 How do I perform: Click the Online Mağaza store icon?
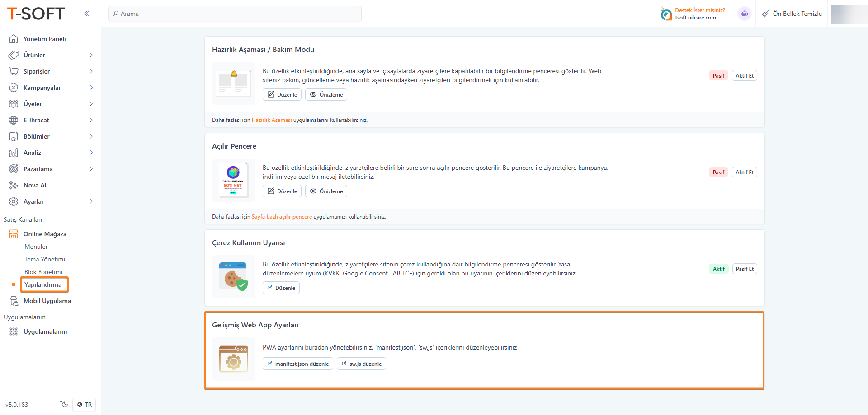click(14, 234)
